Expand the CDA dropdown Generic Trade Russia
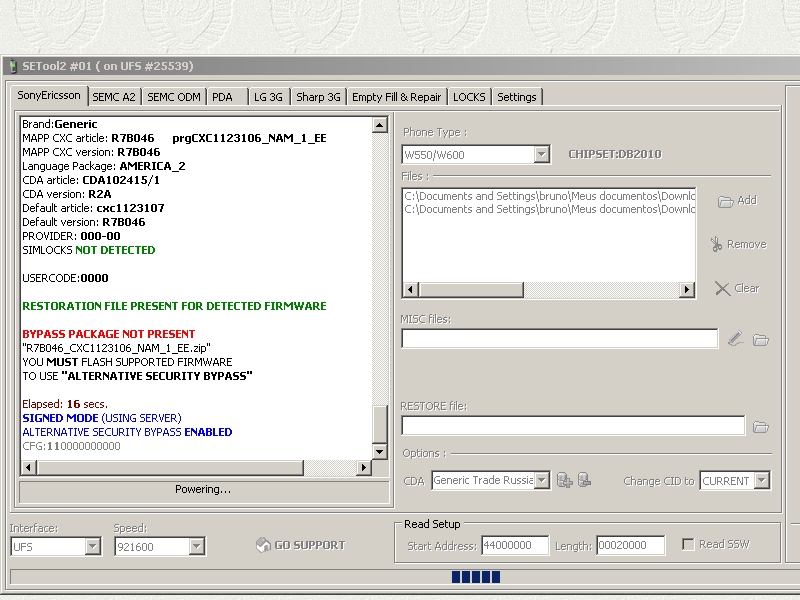 (x=542, y=480)
